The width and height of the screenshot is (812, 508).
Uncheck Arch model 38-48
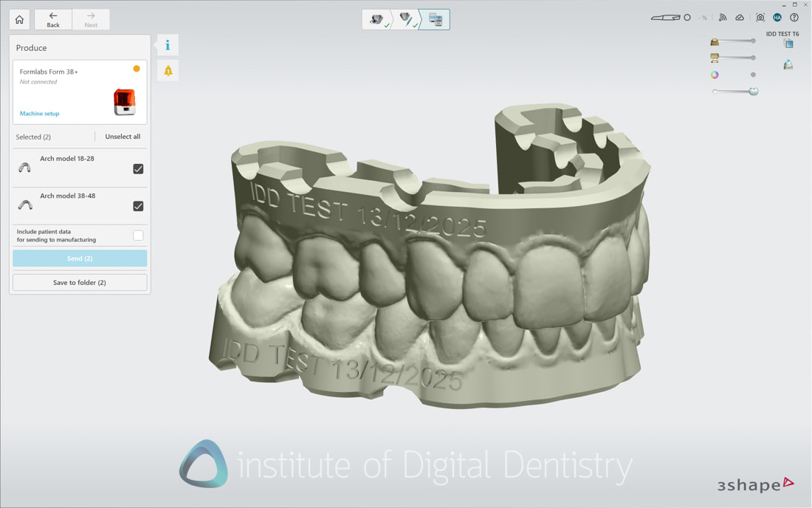click(x=138, y=206)
